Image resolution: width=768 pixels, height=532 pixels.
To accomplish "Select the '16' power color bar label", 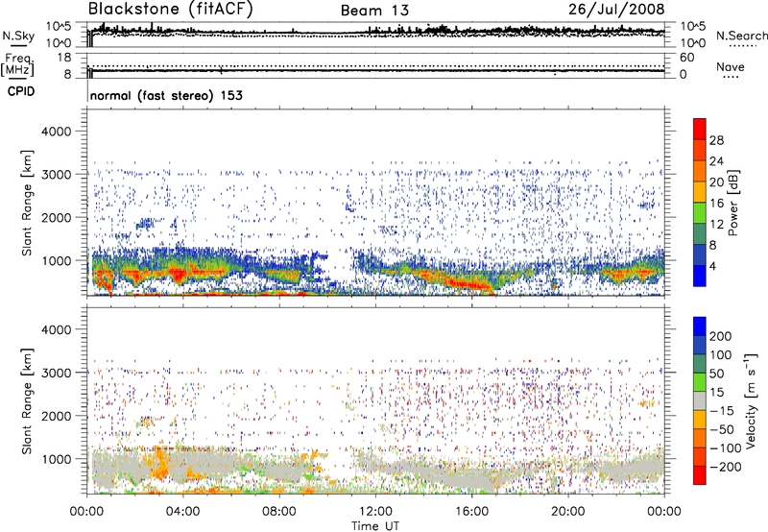I will (x=716, y=204).
